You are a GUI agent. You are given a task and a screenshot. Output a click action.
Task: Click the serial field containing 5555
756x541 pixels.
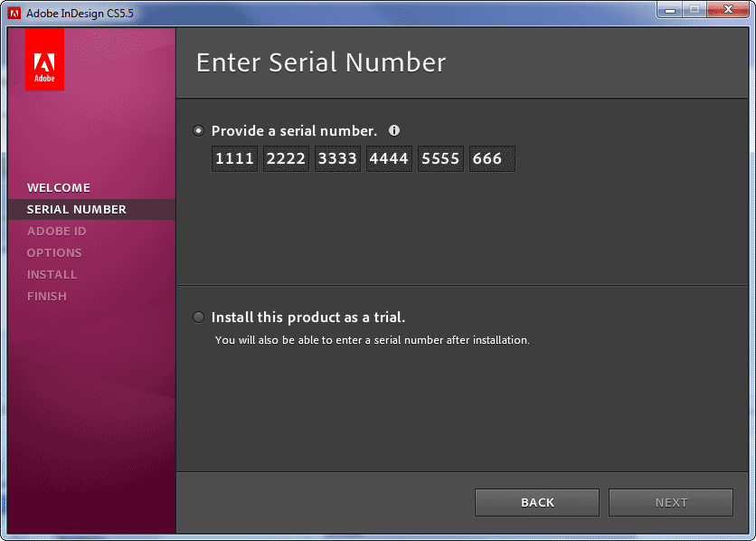click(440, 158)
